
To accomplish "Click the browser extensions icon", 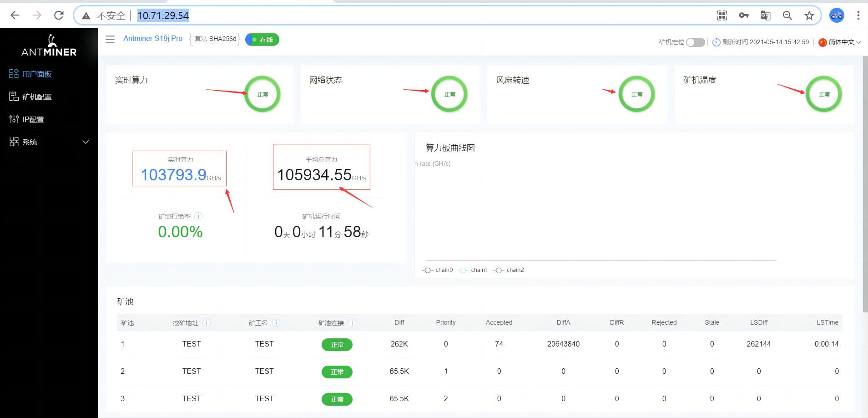I will point(722,15).
